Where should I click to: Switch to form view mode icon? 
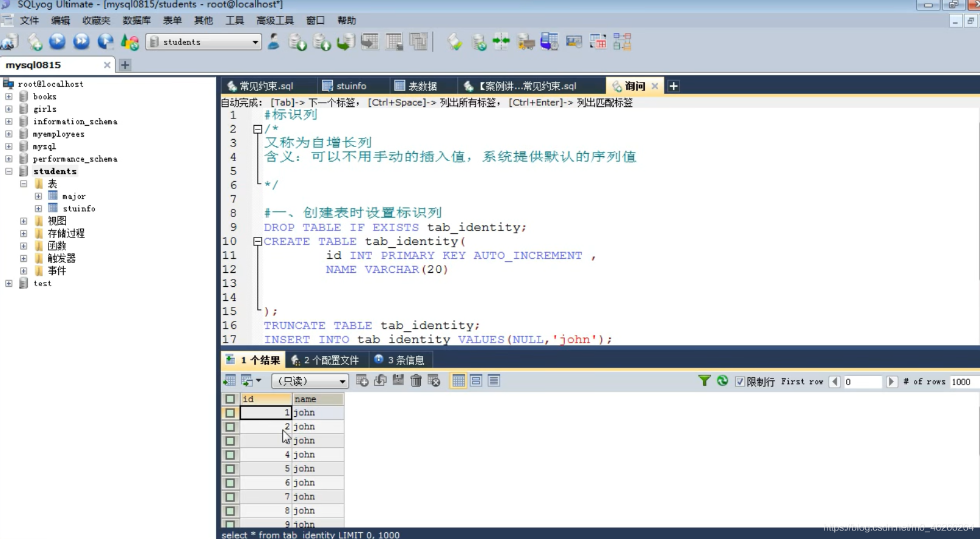pyautogui.click(x=476, y=381)
